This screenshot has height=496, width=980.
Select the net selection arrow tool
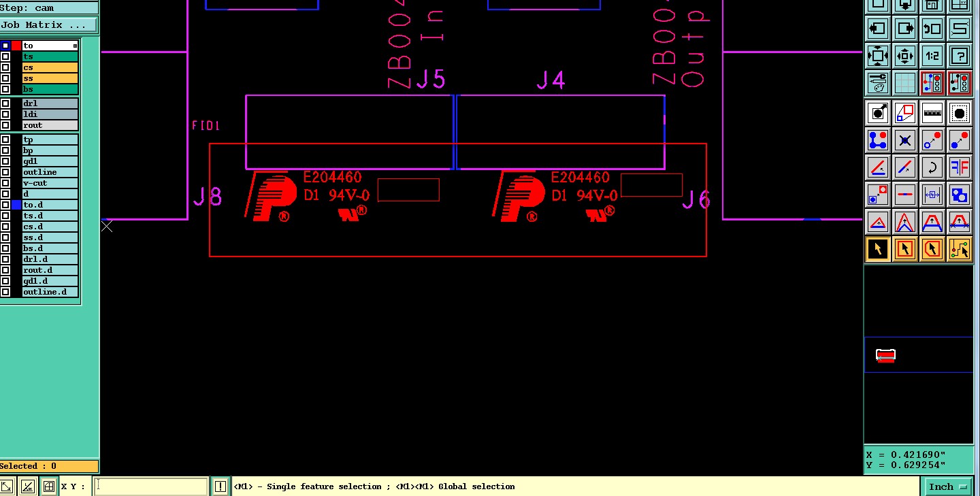point(960,249)
